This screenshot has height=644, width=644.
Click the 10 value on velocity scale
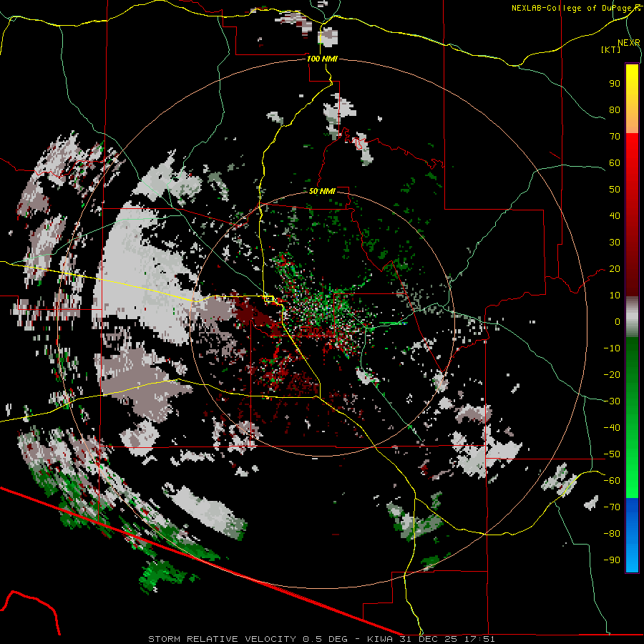[x=615, y=296]
